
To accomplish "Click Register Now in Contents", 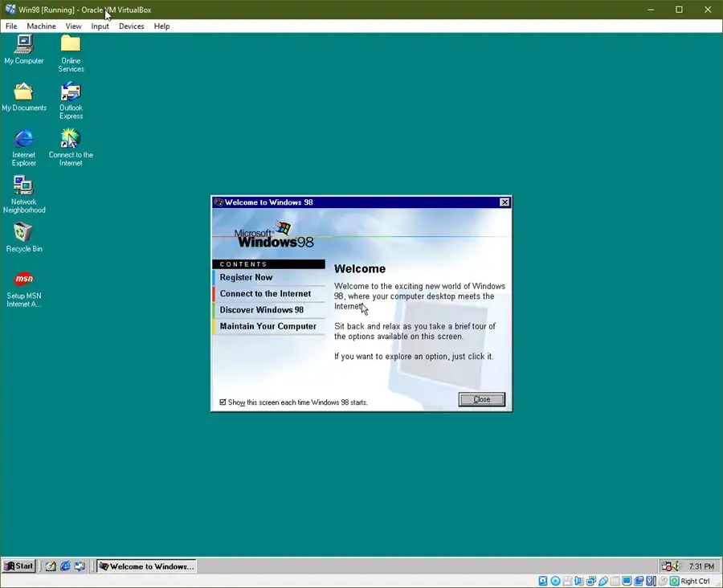I will pyautogui.click(x=269, y=277).
